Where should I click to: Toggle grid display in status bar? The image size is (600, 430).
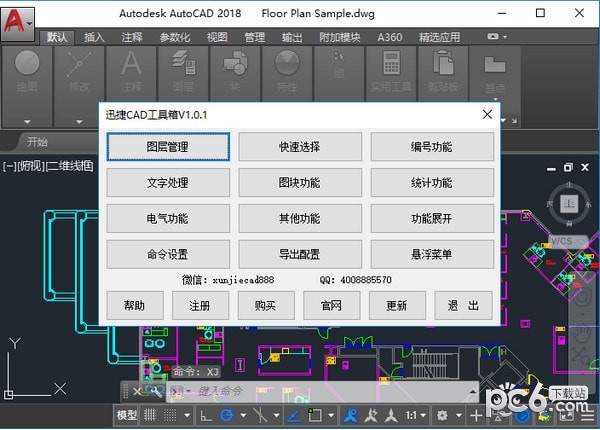click(x=152, y=415)
